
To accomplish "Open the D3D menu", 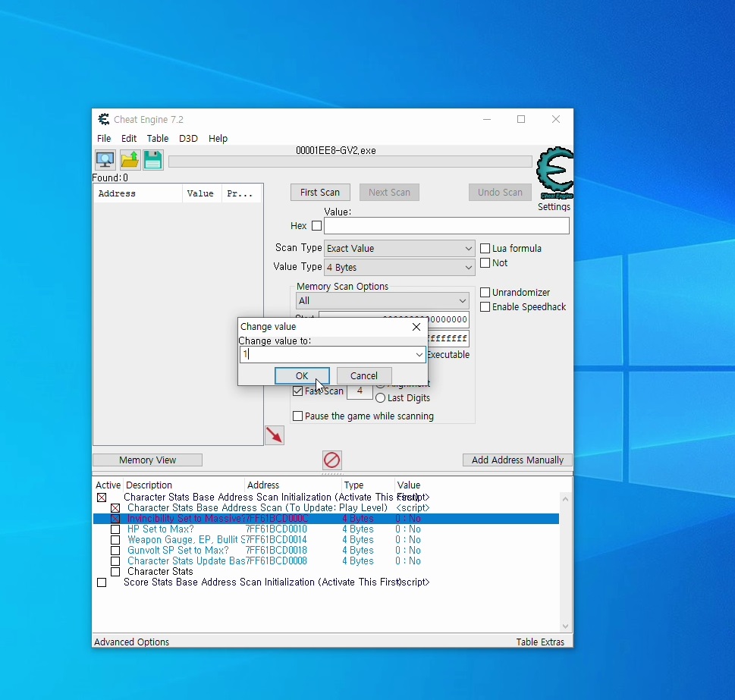I will pos(188,139).
